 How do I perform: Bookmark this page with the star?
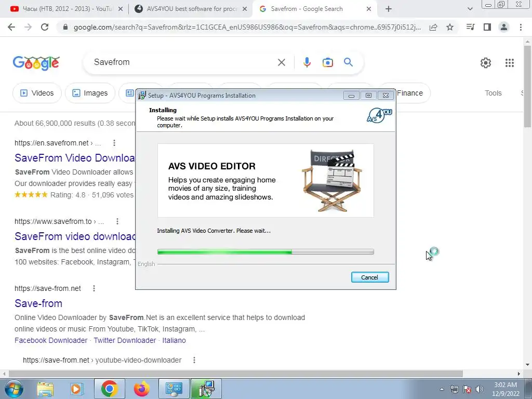450,27
